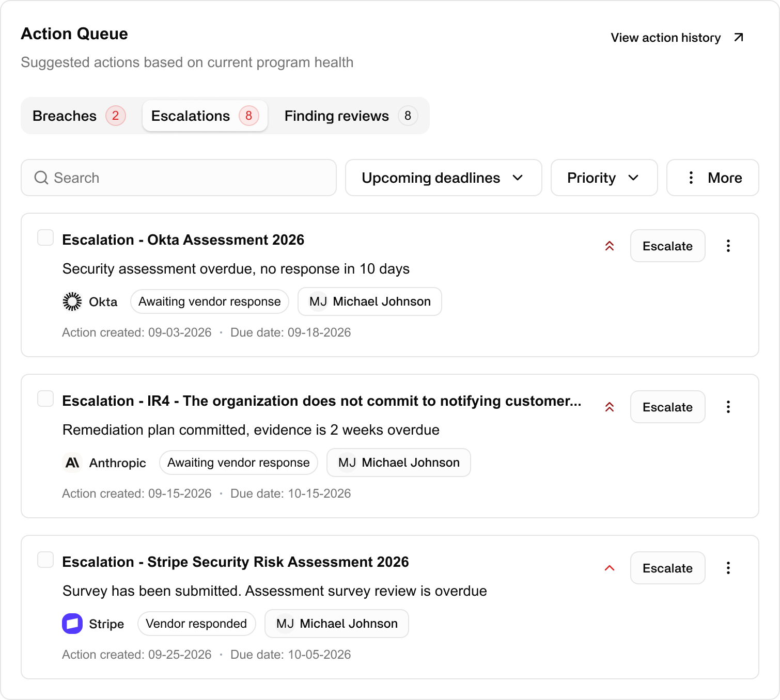
Task: Click the Okta vendor logo
Action: (72, 301)
